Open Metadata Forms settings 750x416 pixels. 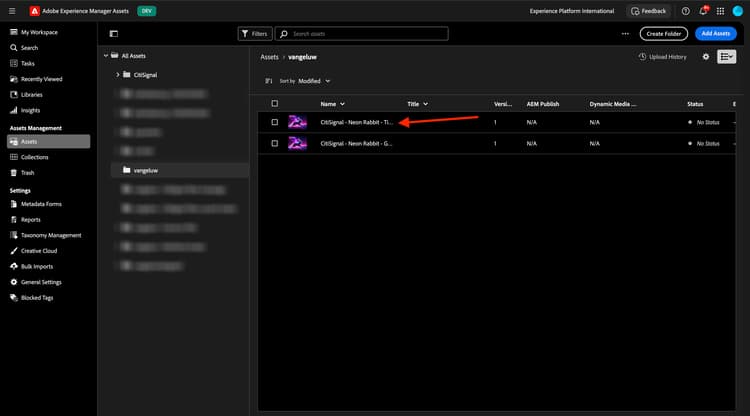[x=41, y=204]
